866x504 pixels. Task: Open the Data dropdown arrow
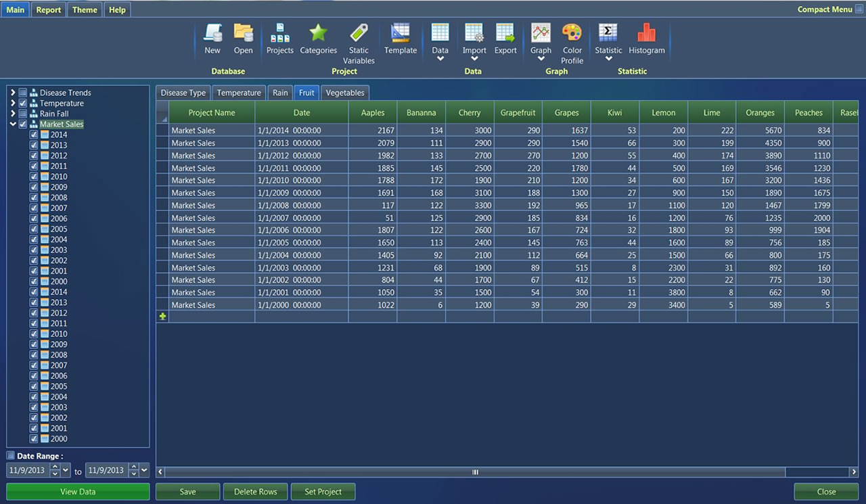pos(440,59)
